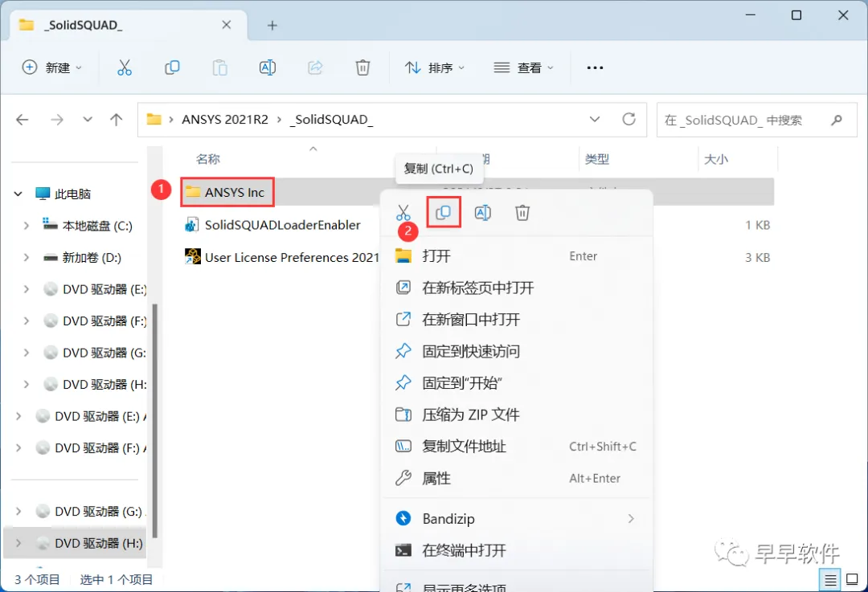Open the toolbar three-dots more options menu

(595, 67)
